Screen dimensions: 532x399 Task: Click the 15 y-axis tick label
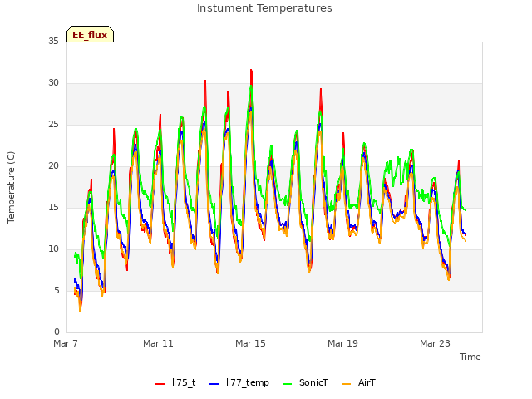tap(53, 207)
